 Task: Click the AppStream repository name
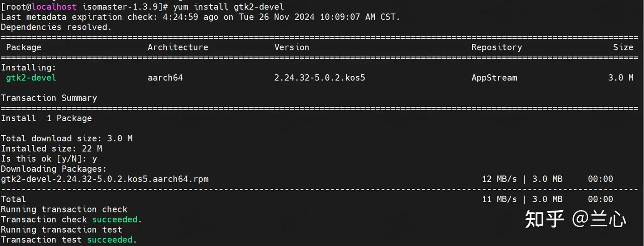click(x=494, y=78)
